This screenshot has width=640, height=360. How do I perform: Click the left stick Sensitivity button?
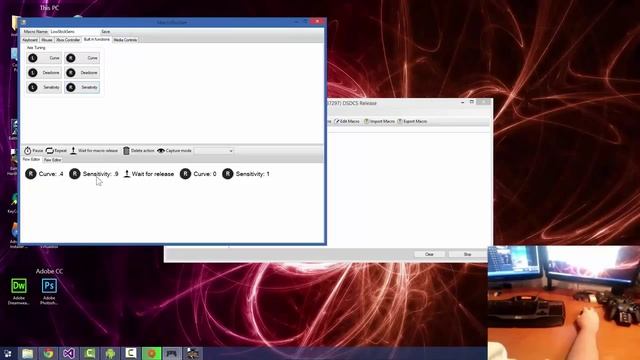coord(44,87)
